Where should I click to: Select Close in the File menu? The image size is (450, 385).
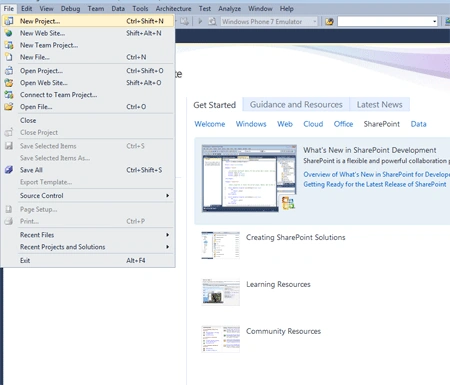(88, 120)
